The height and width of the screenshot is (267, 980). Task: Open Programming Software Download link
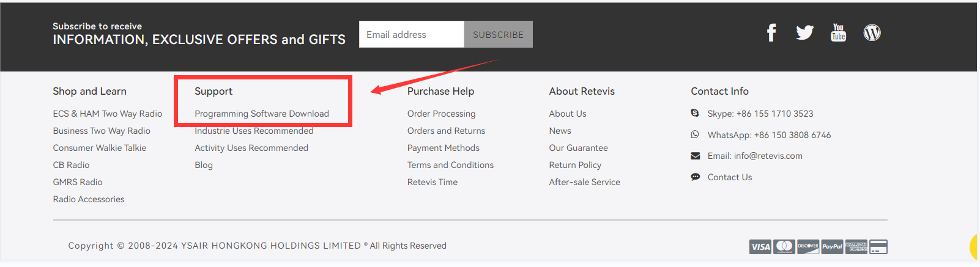pyautogui.click(x=262, y=114)
